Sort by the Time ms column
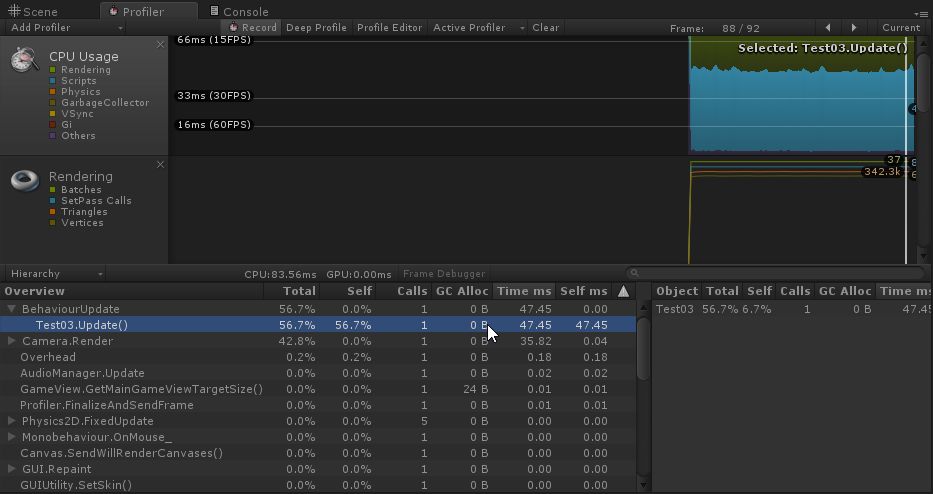Viewport: 933px width, 494px height. coord(524,291)
